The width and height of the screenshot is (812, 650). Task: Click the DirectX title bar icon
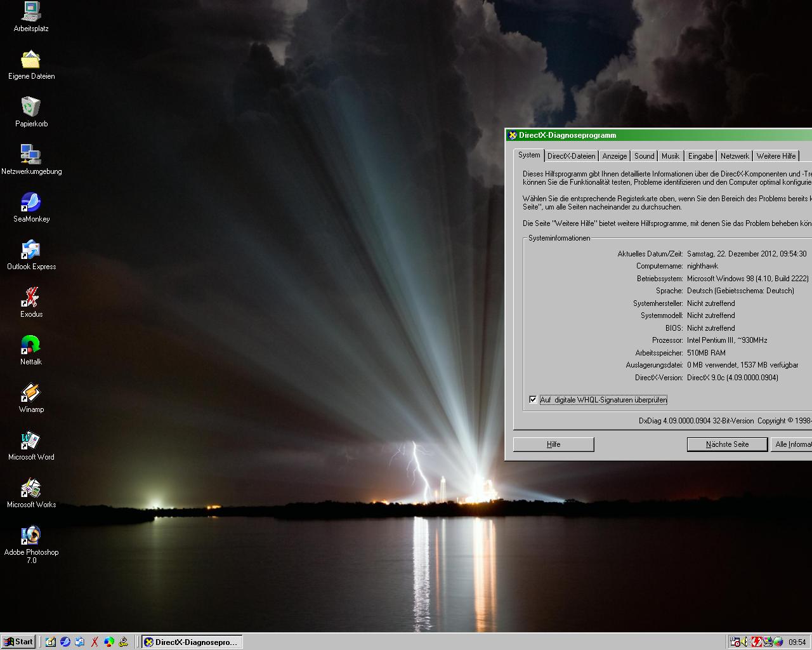[513, 135]
